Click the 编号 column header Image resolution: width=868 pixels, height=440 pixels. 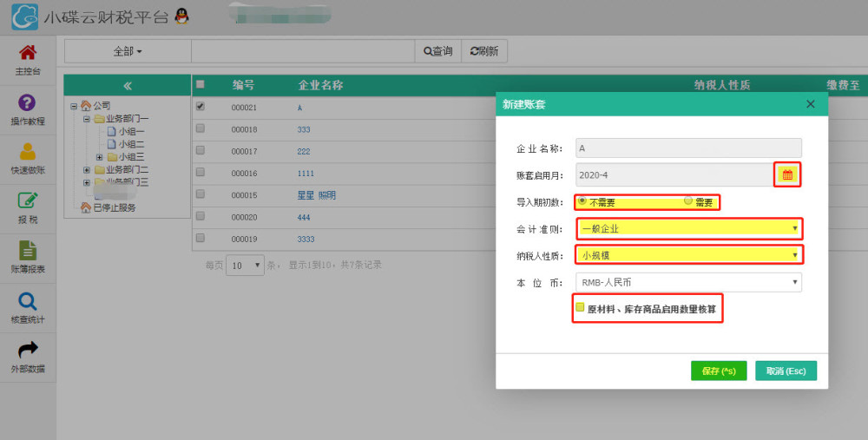(243, 85)
